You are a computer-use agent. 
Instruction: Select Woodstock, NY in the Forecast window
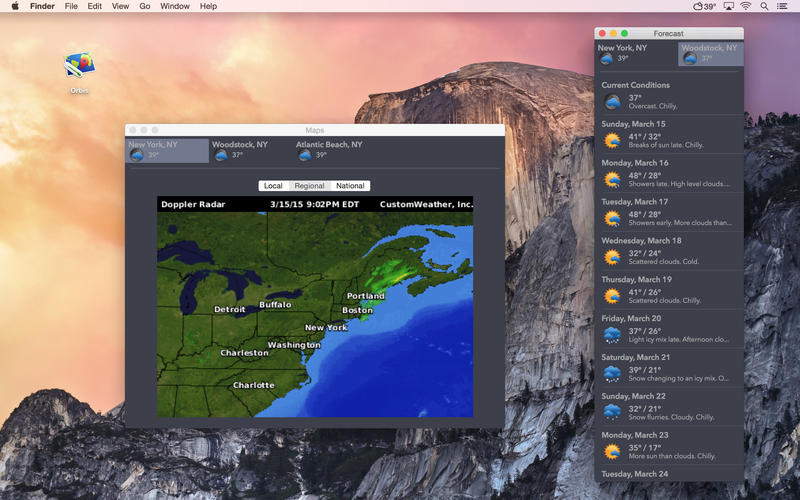[710, 53]
